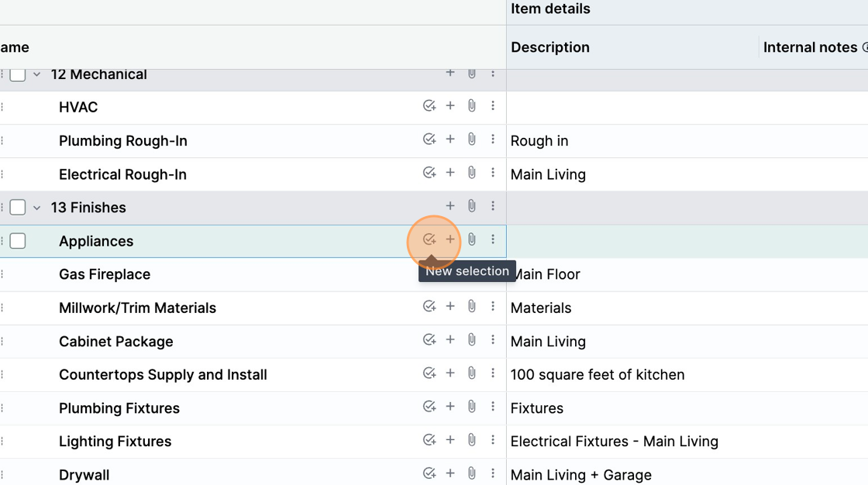Open the Countertops Supply and Install item
868x485 pixels.
[x=163, y=374]
